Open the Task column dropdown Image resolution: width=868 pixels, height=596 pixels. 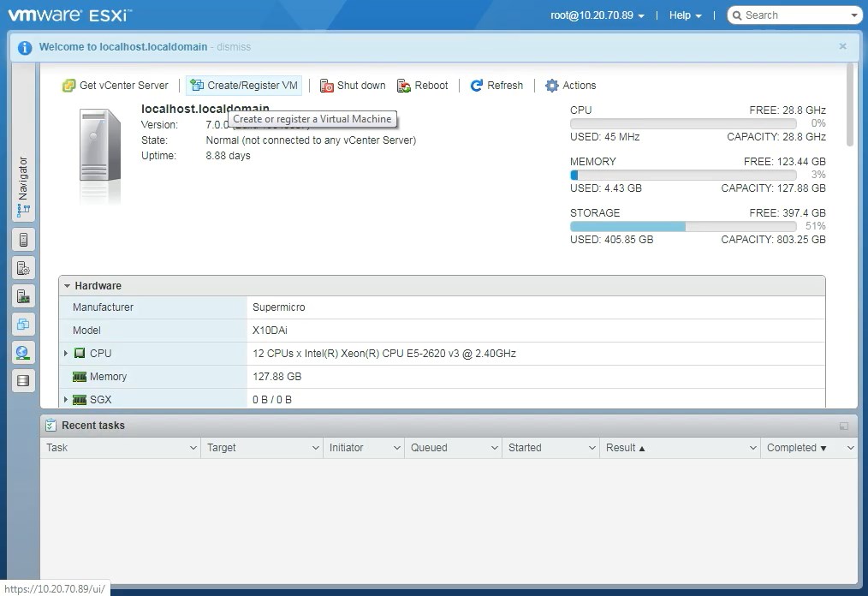(193, 448)
